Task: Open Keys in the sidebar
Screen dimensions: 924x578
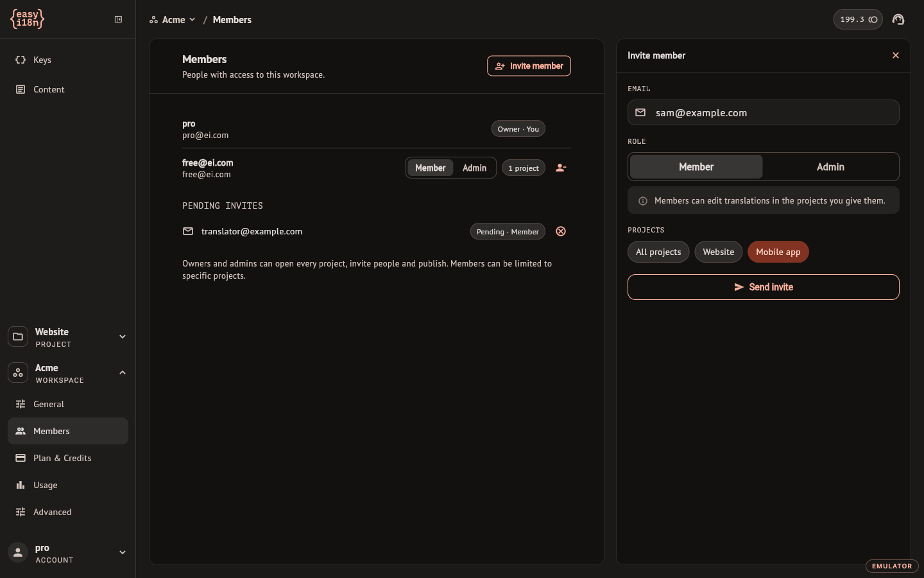Action: (x=68, y=60)
